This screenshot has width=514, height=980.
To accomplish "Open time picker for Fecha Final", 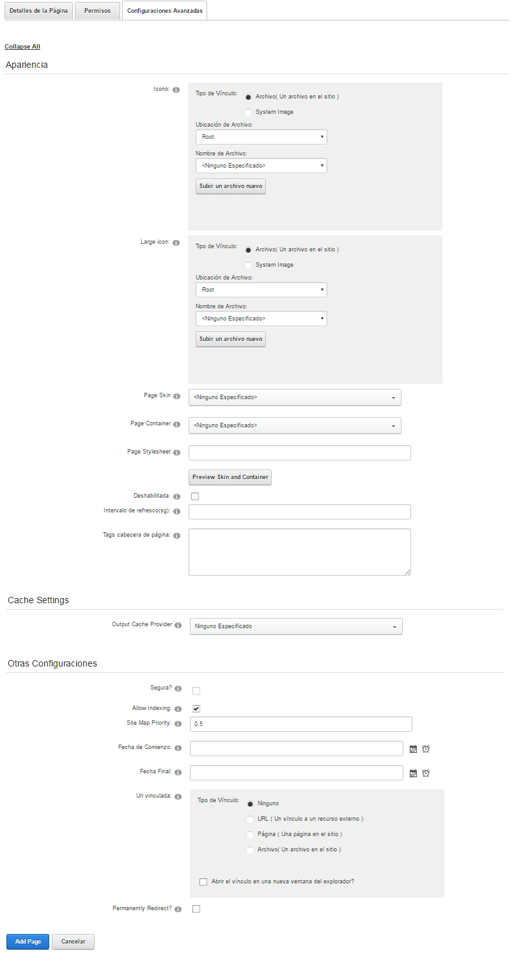I will (426, 773).
